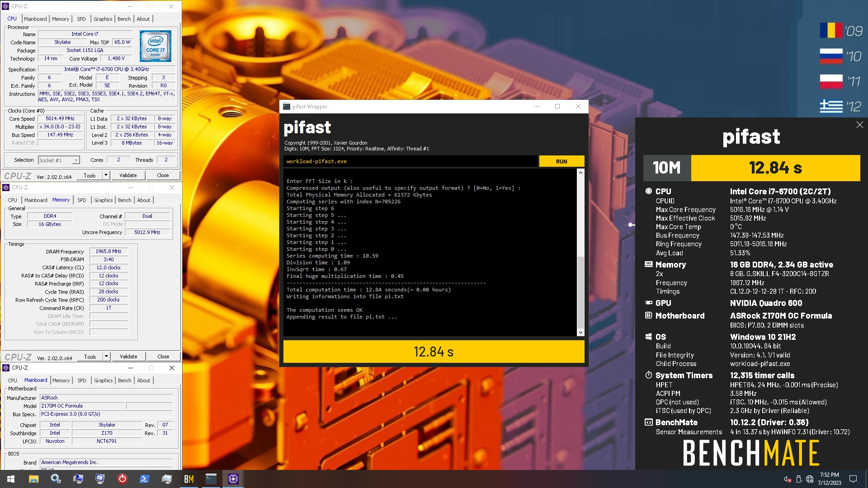Open the Windows Start menu
868x488 pixels.
[x=11, y=479]
